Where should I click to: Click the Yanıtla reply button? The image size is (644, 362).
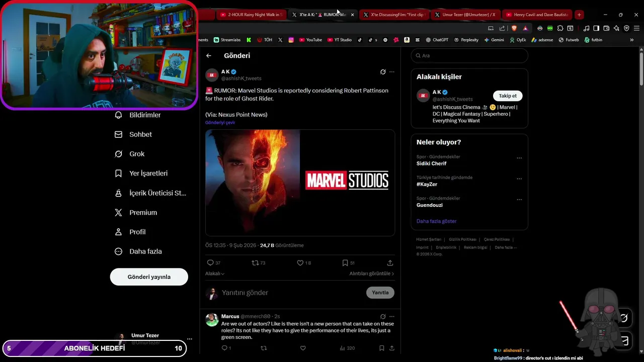coord(380,293)
